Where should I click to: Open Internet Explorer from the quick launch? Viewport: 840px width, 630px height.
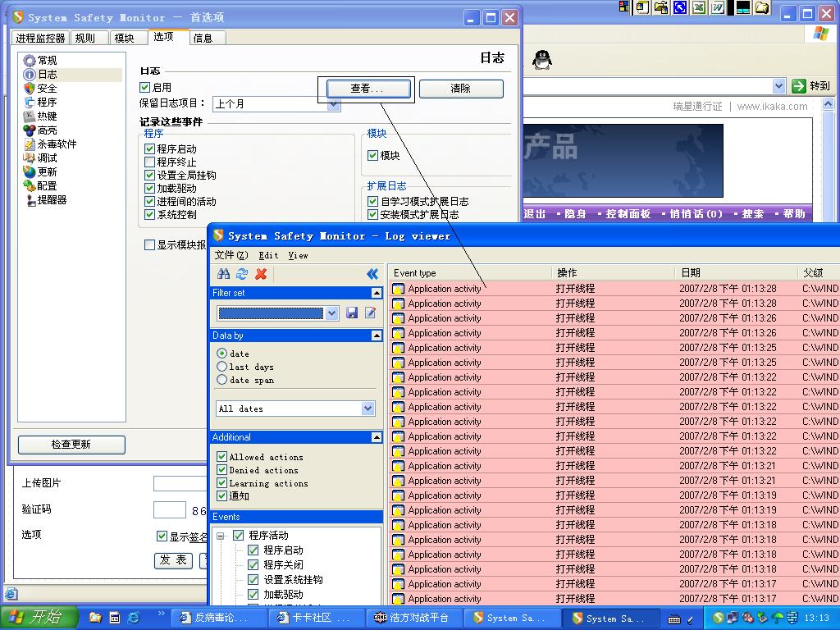[134, 618]
